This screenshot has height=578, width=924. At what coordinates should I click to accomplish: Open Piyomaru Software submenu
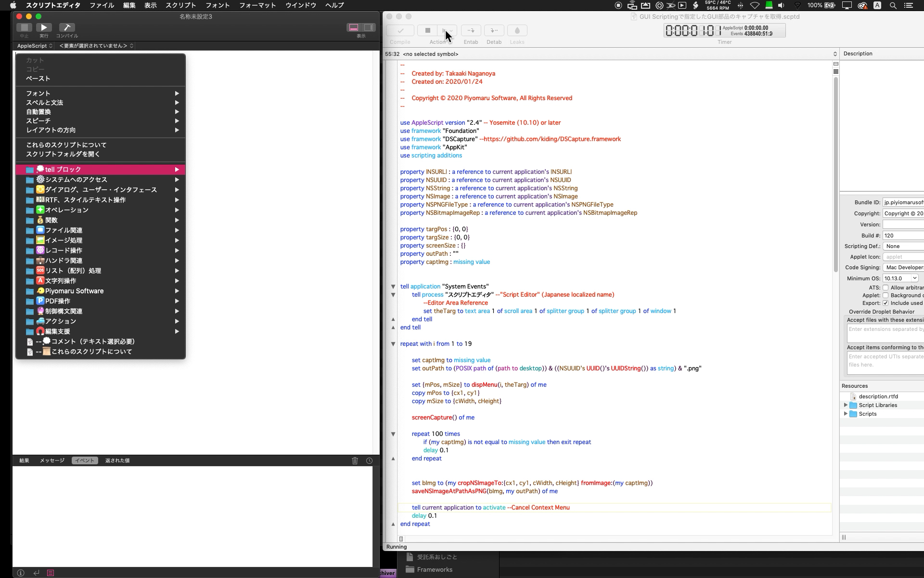pyautogui.click(x=101, y=291)
